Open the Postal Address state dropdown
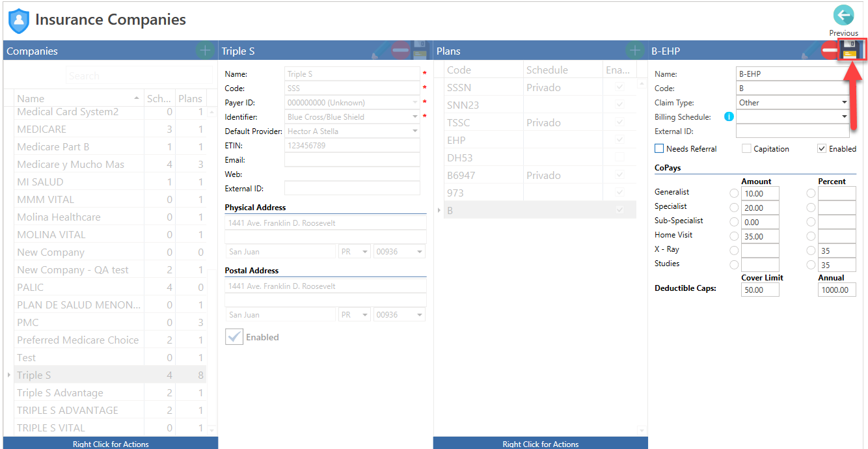 [364, 314]
